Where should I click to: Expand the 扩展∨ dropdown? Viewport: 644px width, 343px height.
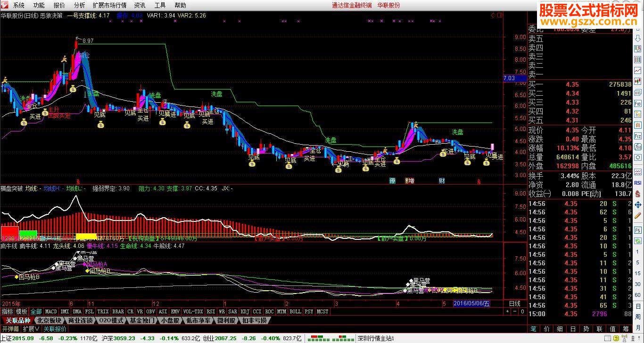coord(32,329)
